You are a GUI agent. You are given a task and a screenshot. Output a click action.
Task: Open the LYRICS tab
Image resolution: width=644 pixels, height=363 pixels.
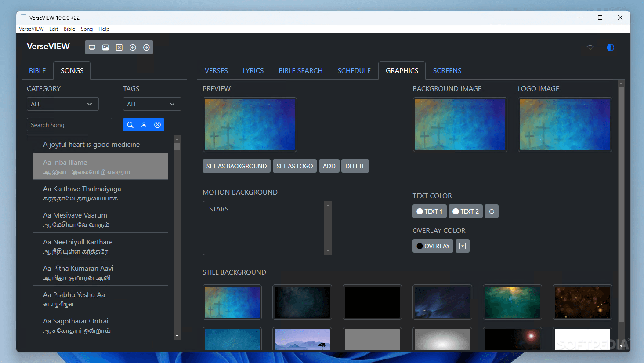pyautogui.click(x=253, y=70)
